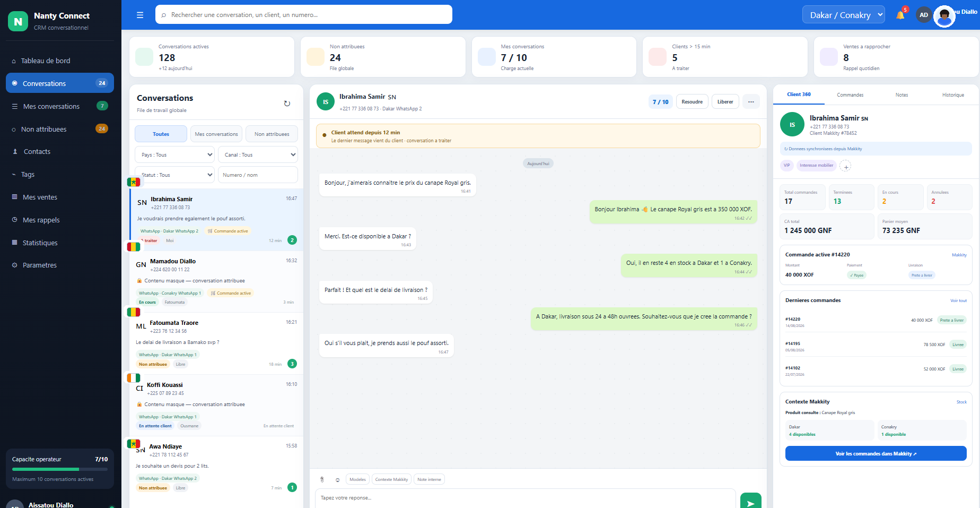This screenshot has width=980, height=508.
Task: Click the Non attribuees card icon
Action: (x=316, y=57)
